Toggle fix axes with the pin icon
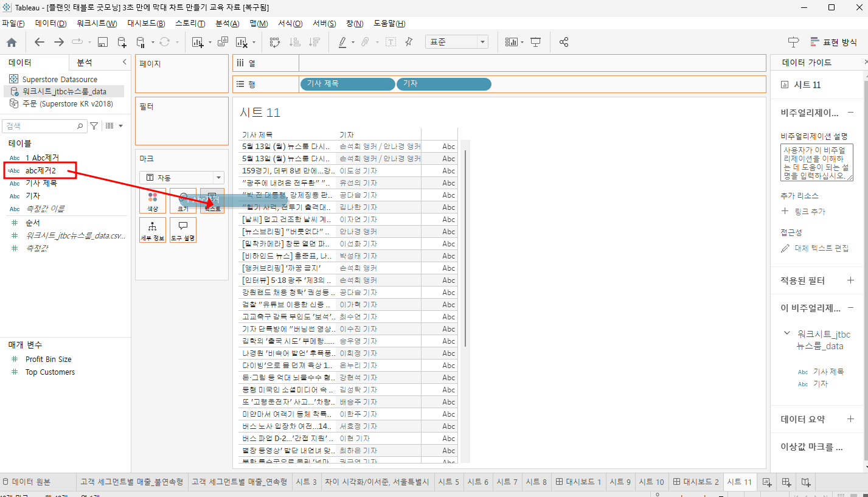Viewport: 868px width, 497px height. pyautogui.click(x=409, y=42)
